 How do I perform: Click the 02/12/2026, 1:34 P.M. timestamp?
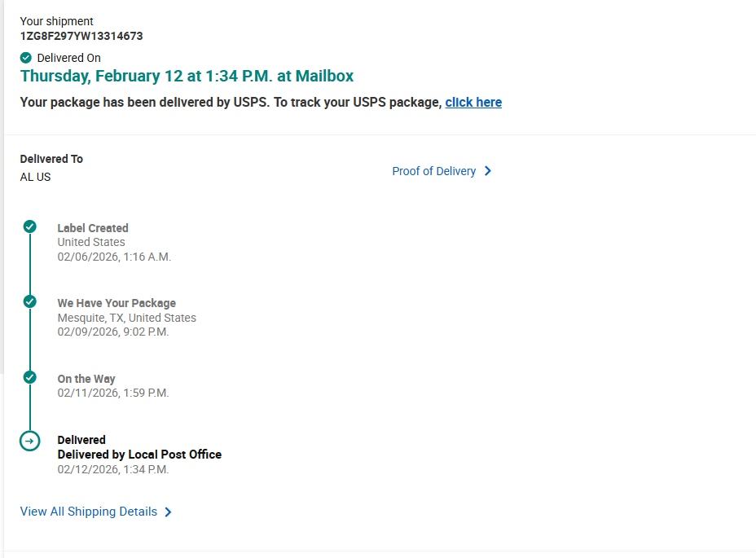point(112,469)
